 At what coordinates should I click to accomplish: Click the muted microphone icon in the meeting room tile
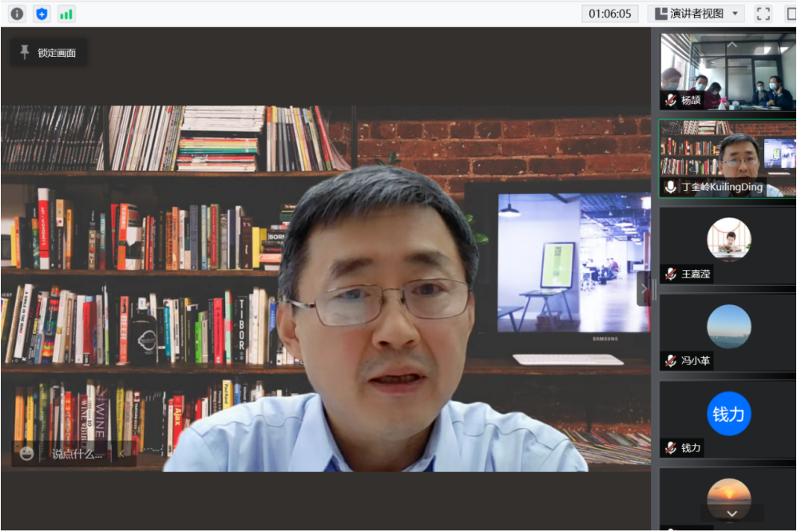671,100
